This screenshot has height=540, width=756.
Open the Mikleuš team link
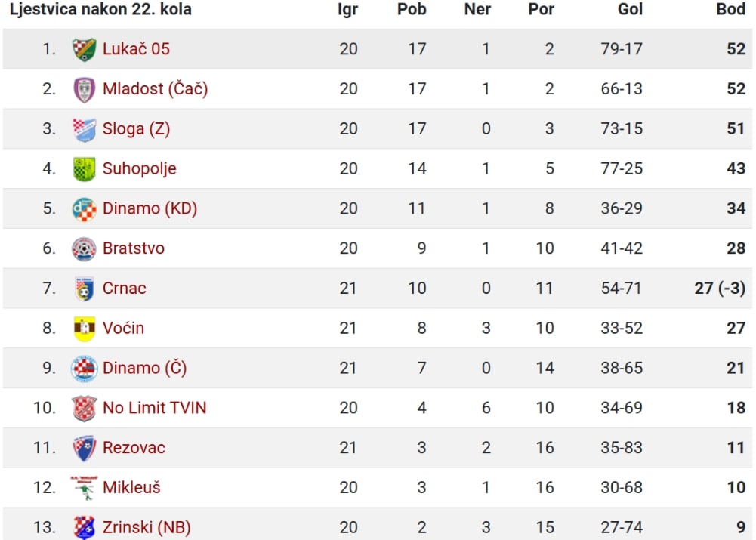[131, 487]
